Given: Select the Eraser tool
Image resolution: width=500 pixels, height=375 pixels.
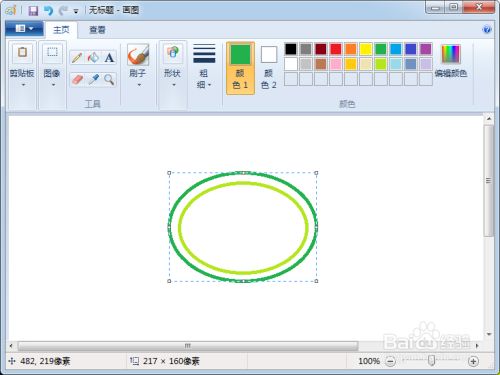Looking at the screenshot, I should [77, 80].
